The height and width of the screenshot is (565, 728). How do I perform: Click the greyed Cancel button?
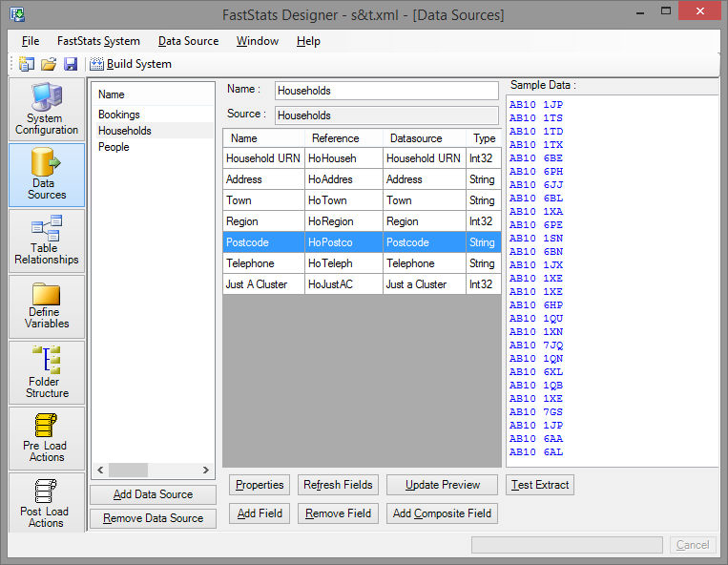click(x=693, y=545)
